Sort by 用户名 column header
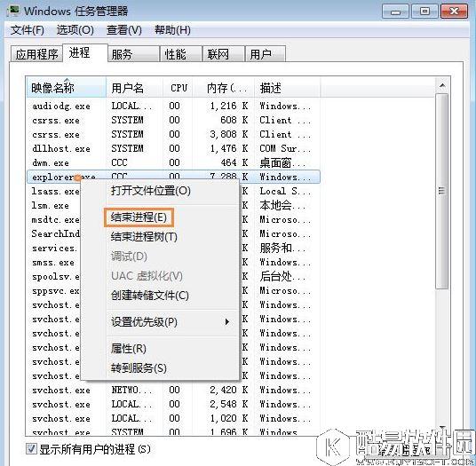 pyautogui.click(x=134, y=88)
